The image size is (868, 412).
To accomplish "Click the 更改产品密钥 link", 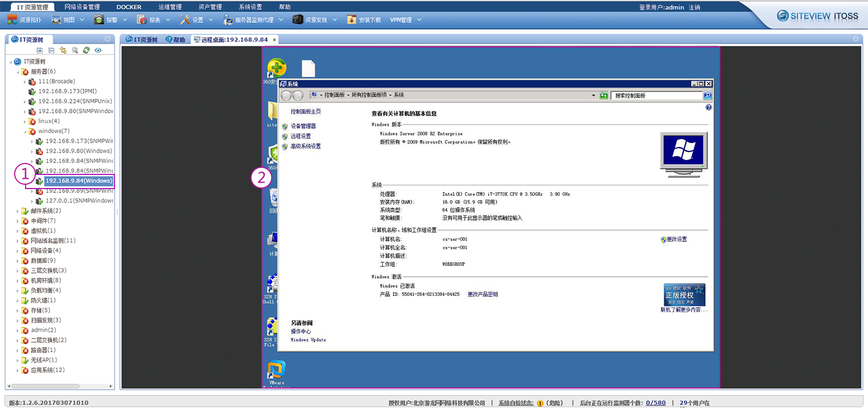I will 482,294.
